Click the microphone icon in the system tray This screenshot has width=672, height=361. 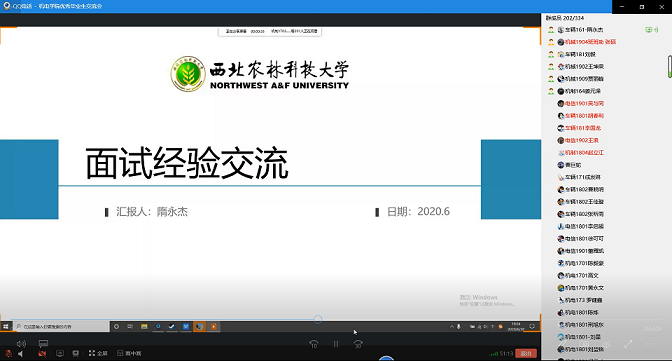[x=459, y=327]
